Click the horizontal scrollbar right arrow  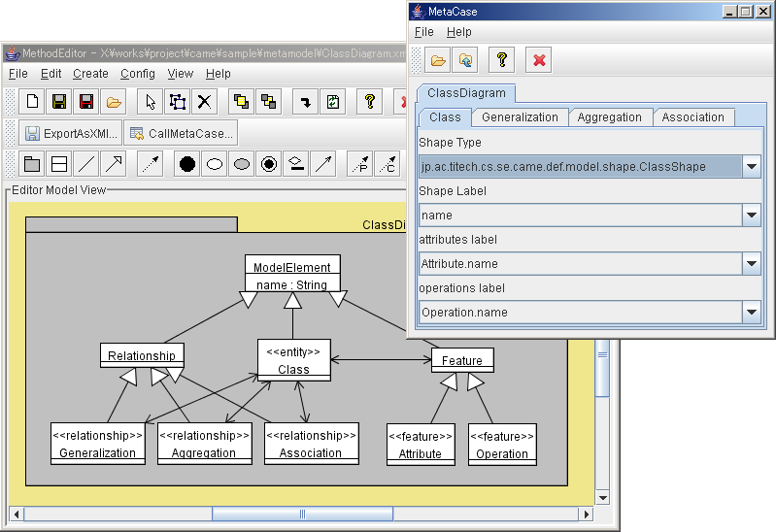[587, 515]
